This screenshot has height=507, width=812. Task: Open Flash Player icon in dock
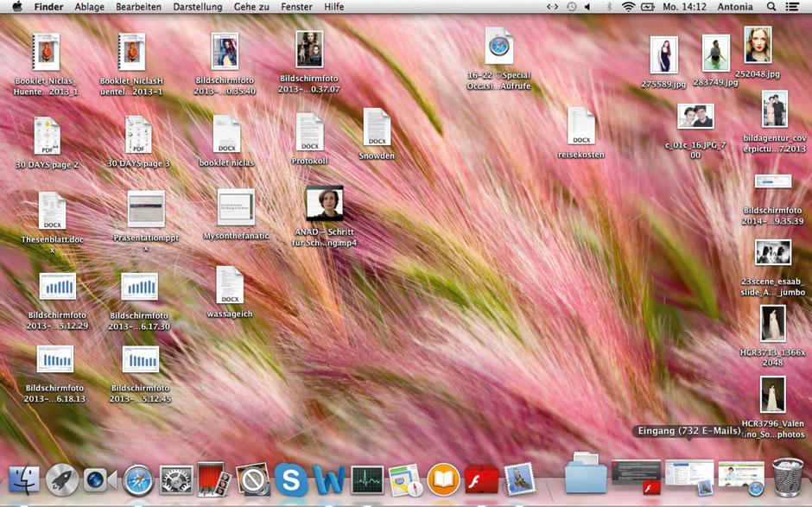[x=481, y=479]
